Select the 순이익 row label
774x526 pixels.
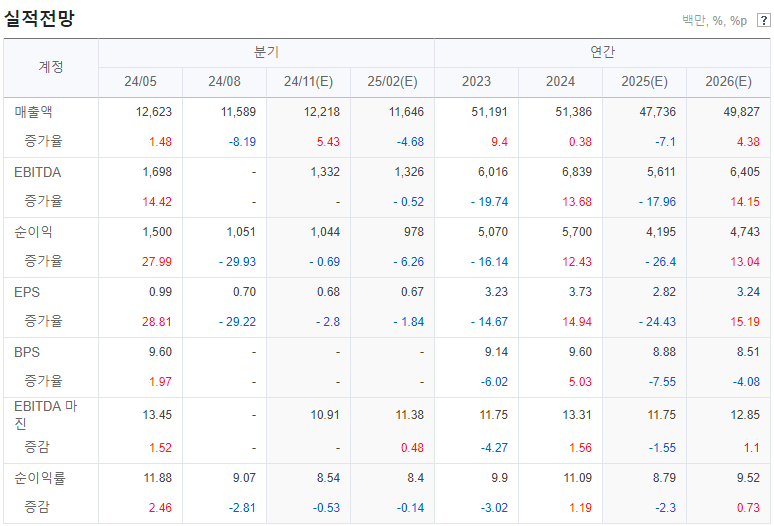pyautogui.click(x=33, y=232)
